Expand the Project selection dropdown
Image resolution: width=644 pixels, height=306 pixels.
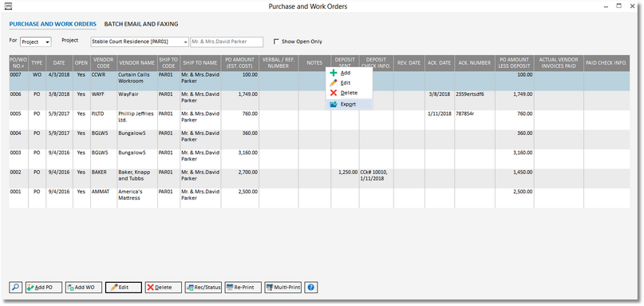[185, 42]
